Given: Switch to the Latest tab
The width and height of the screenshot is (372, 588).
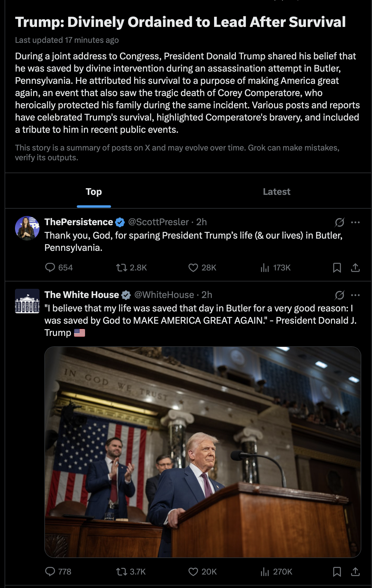Looking at the screenshot, I should [277, 192].
